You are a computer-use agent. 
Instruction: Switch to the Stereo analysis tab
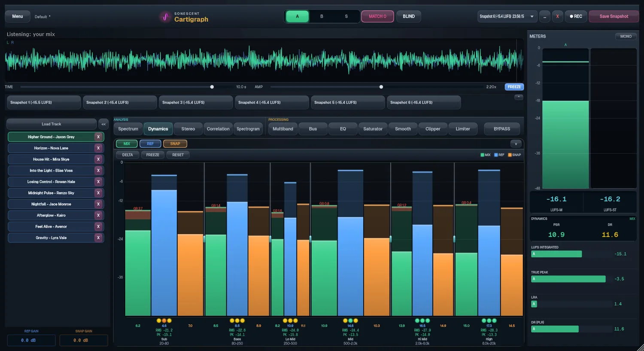[188, 129]
